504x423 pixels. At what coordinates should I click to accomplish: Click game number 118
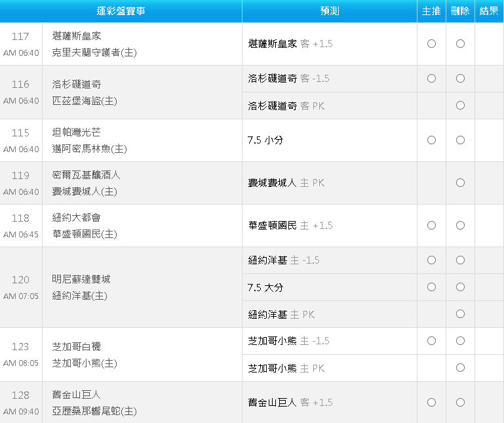(20, 218)
